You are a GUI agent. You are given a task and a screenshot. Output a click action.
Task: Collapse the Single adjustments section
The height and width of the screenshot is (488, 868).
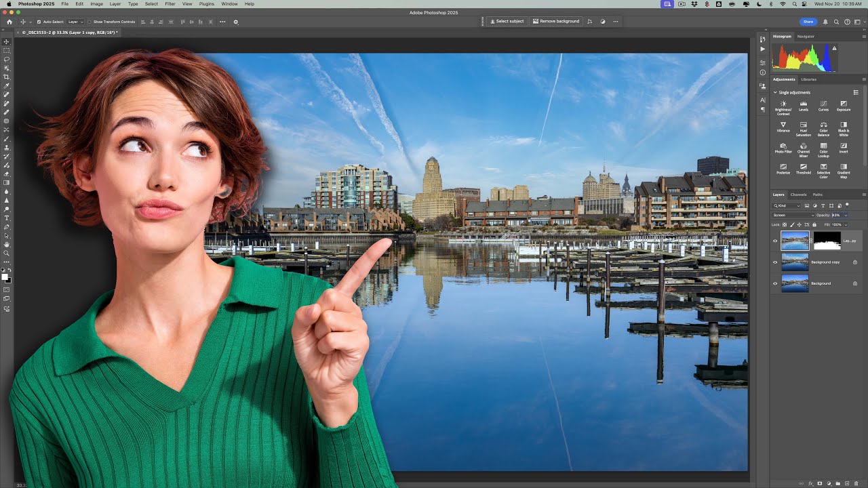775,92
